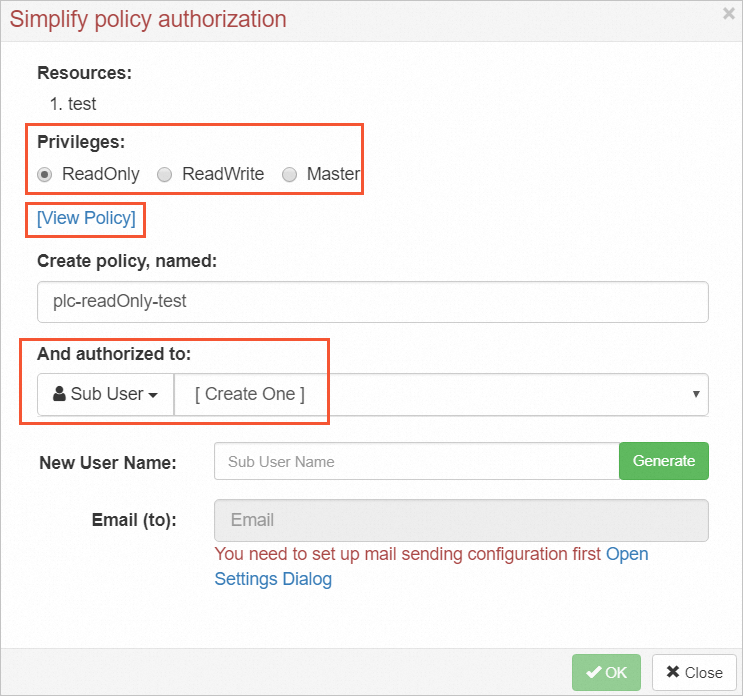Dismiss dialog with top-right X icon
This screenshot has width=743, height=696.
[x=729, y=14]
